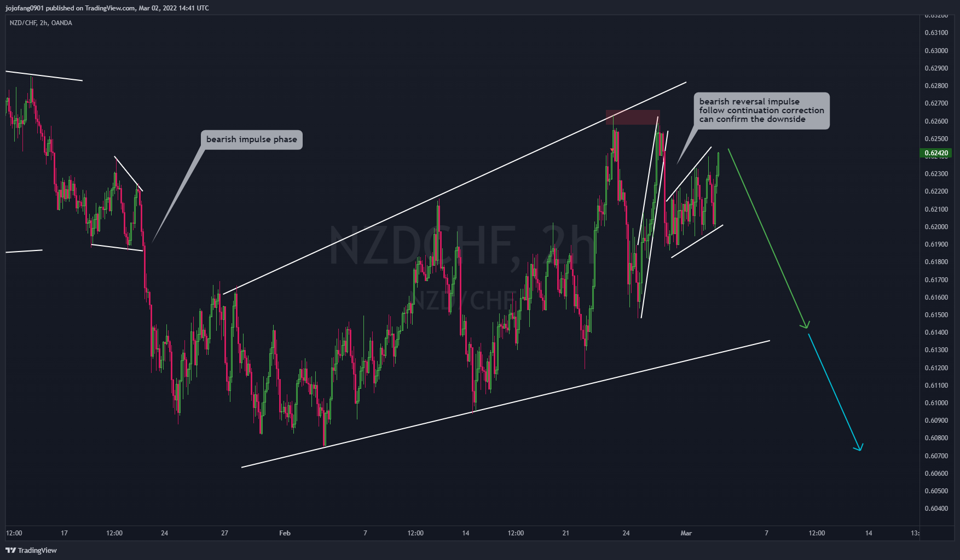
Task: Click the 0.60700 price axis label
Action: click(936, 456)
